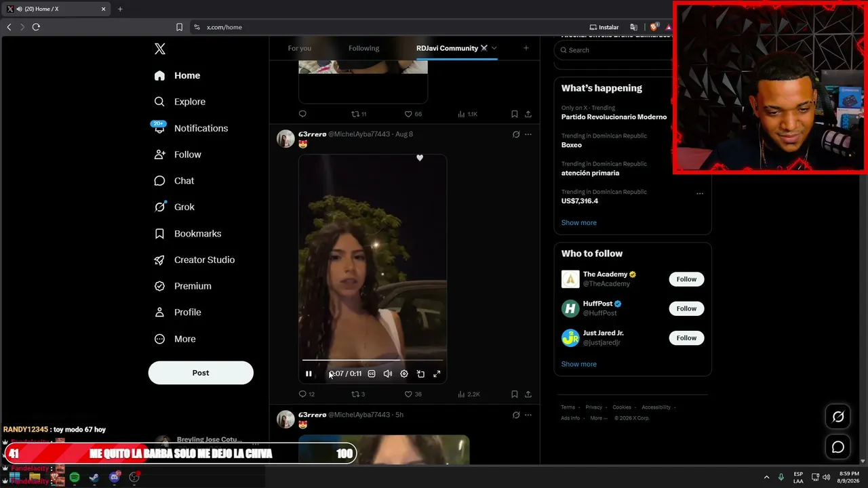
Task: Click the x.com/home address bar
Action: (224, 27)
